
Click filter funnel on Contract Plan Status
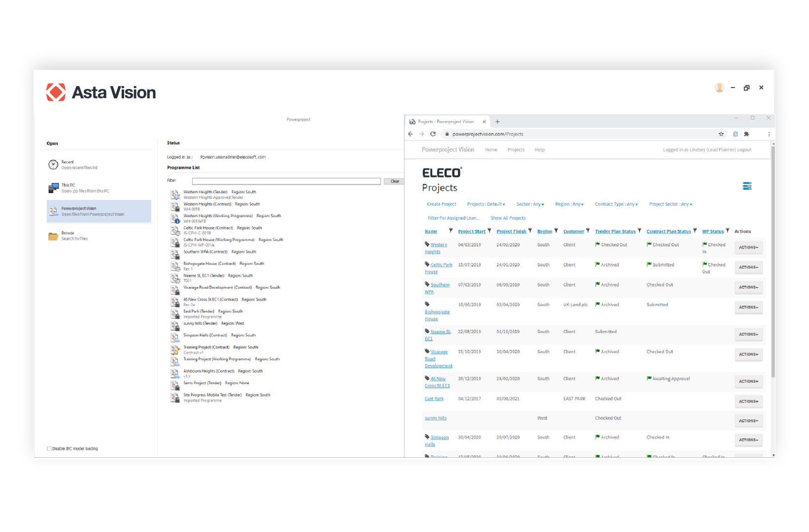click(695, 230)
